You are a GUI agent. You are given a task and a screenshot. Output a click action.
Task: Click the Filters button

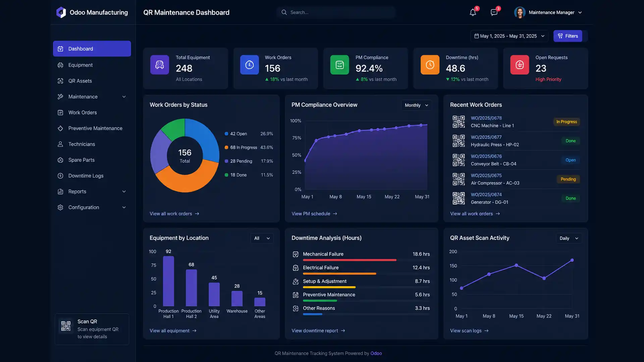coord(568,36)
